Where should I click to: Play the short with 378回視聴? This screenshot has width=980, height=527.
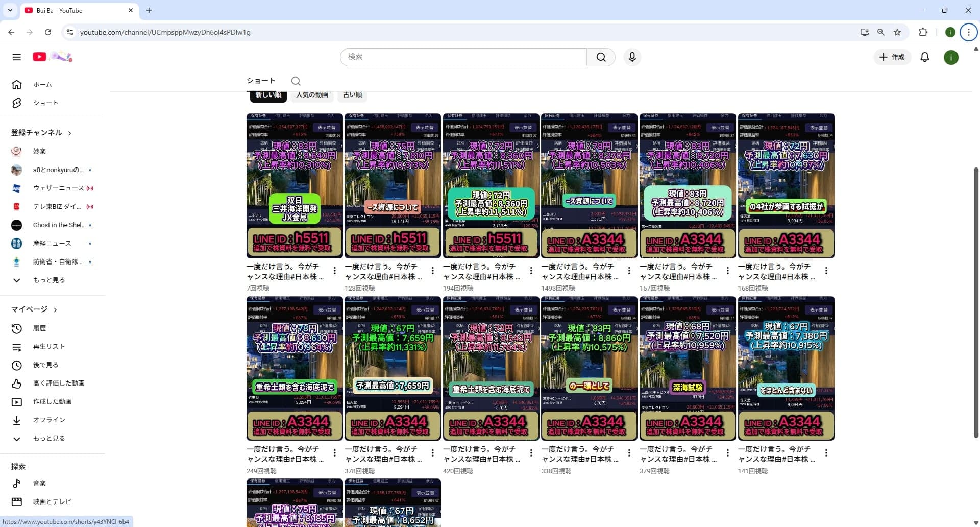coord(393,368)
